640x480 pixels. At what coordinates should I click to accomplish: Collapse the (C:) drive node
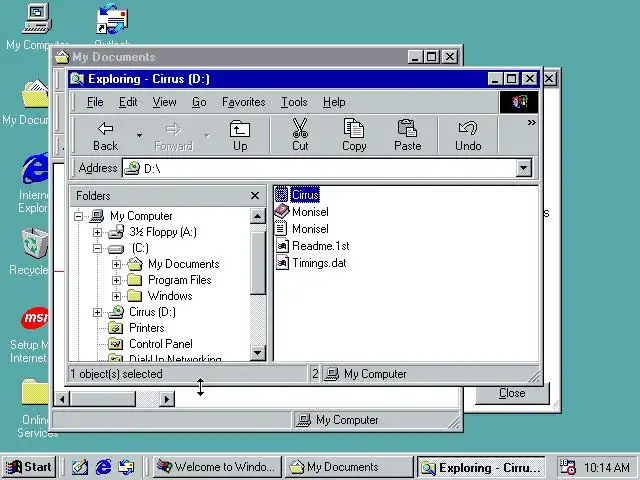point(97,248)
